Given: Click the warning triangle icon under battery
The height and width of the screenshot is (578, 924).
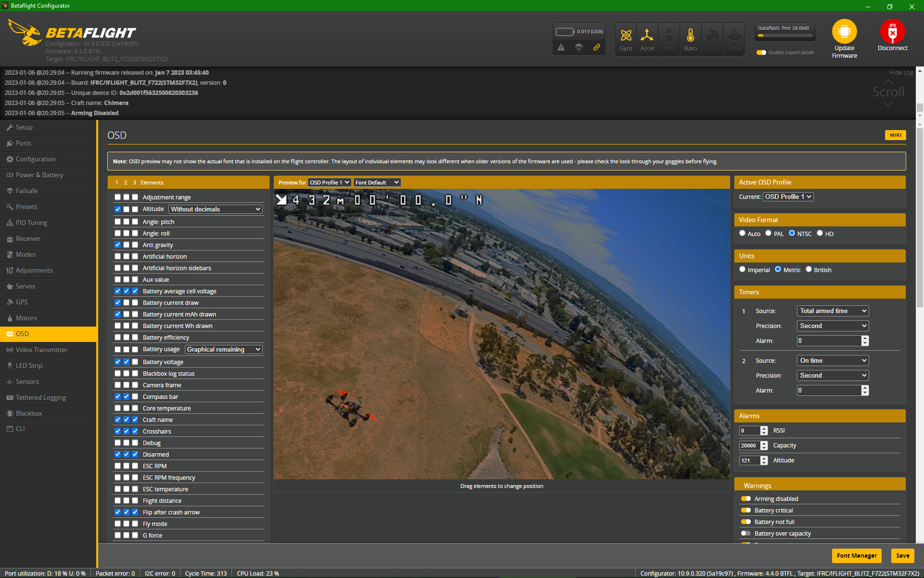Looking at the screenshot, I should click(x=561, y=47).
